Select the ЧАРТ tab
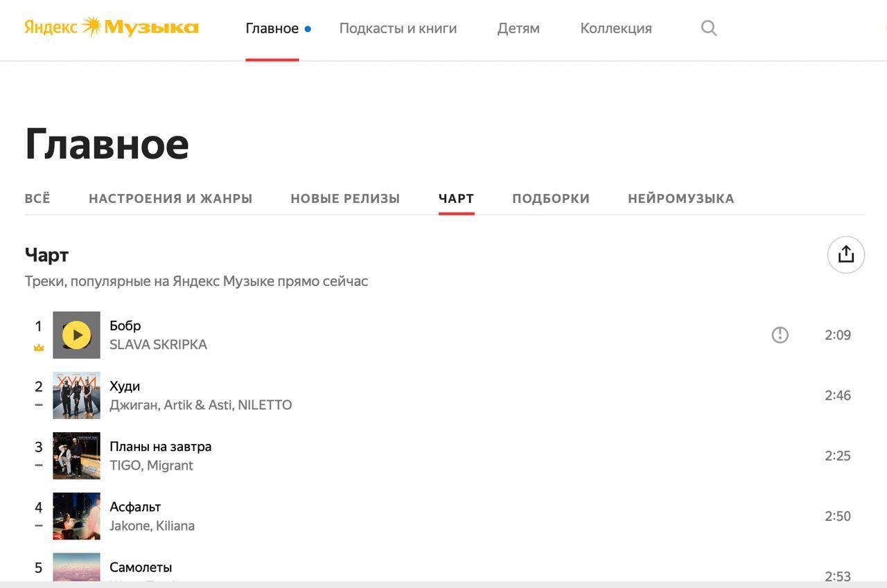887x588 pixels. pyautogui.click(x=456, y=198)
